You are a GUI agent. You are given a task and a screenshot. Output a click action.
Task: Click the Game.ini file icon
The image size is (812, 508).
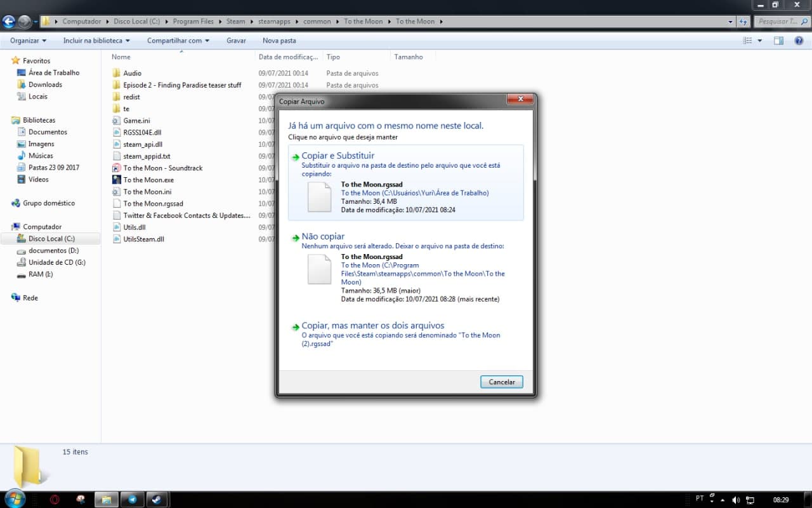[116, 121]
